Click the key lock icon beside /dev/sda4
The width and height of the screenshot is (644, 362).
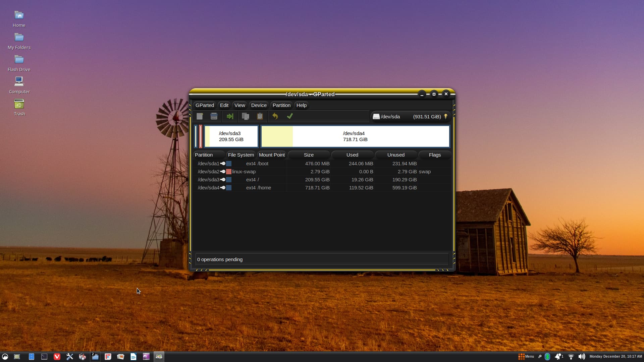click(x=223, y=188)
